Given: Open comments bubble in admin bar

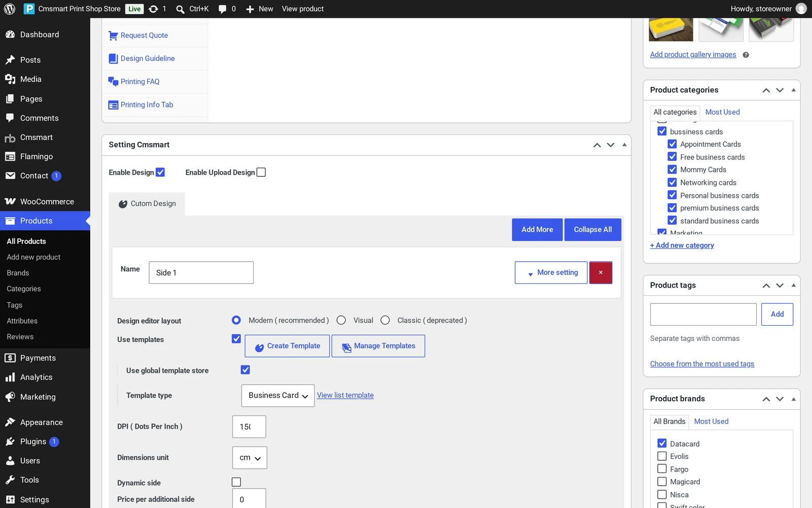Looking at the screenshot, I should coord(222,9).
